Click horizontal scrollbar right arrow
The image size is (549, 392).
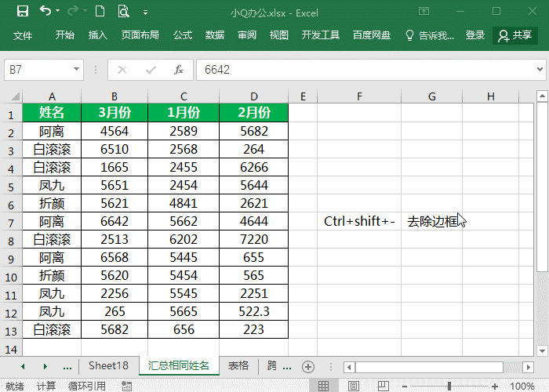[529, 367]
